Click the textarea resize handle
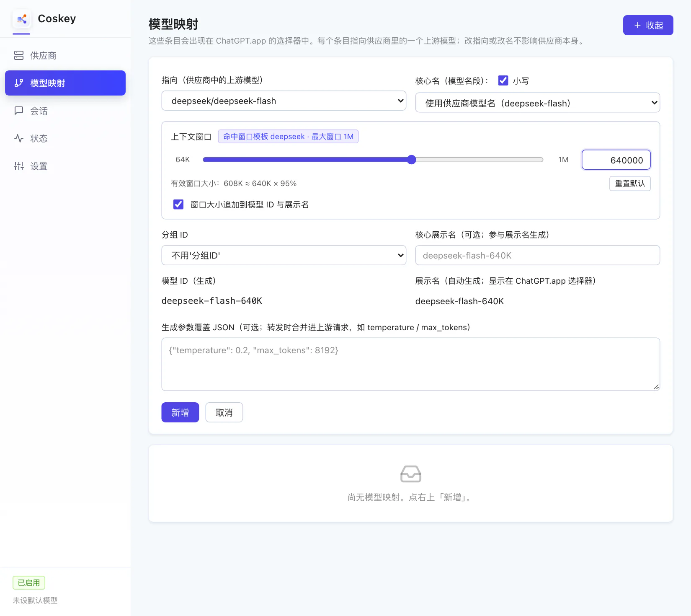The width and height of the screenshot is (691, 616). click(656, 387)
